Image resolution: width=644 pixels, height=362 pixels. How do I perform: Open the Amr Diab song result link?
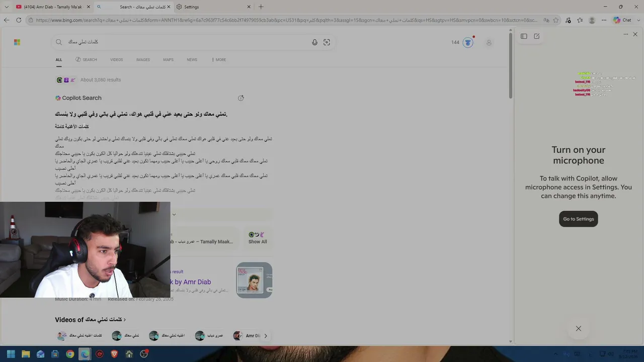191,282
